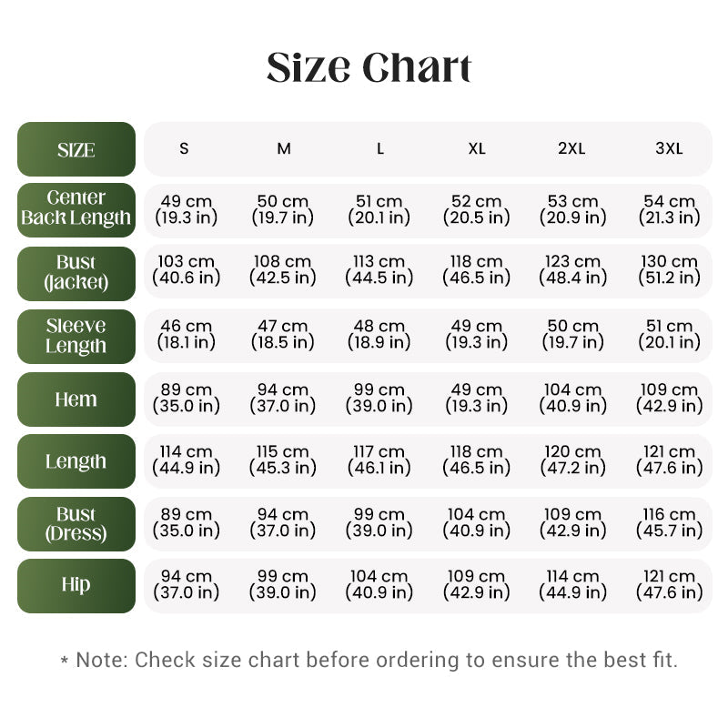Click the Size Chart title

(x=369, y=67)
